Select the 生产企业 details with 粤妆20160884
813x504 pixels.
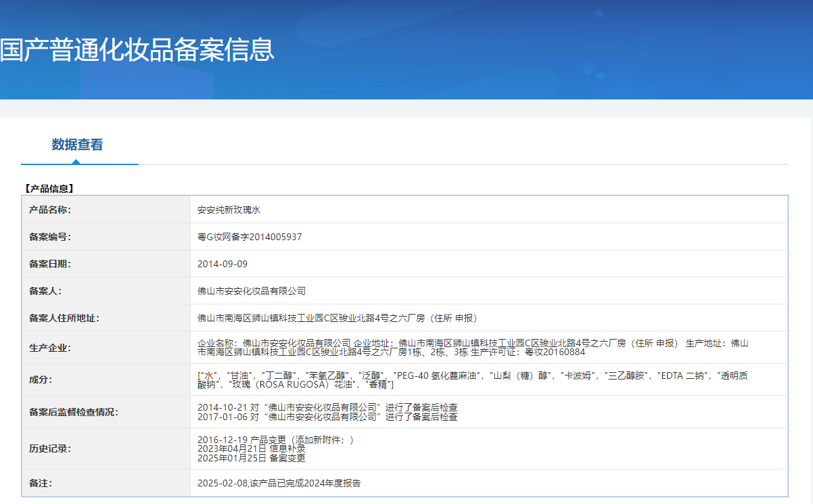pos(473,348)
